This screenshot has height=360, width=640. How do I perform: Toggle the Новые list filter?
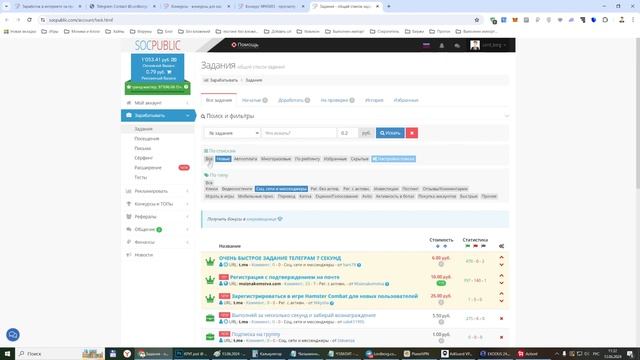(x=223, y=159)
